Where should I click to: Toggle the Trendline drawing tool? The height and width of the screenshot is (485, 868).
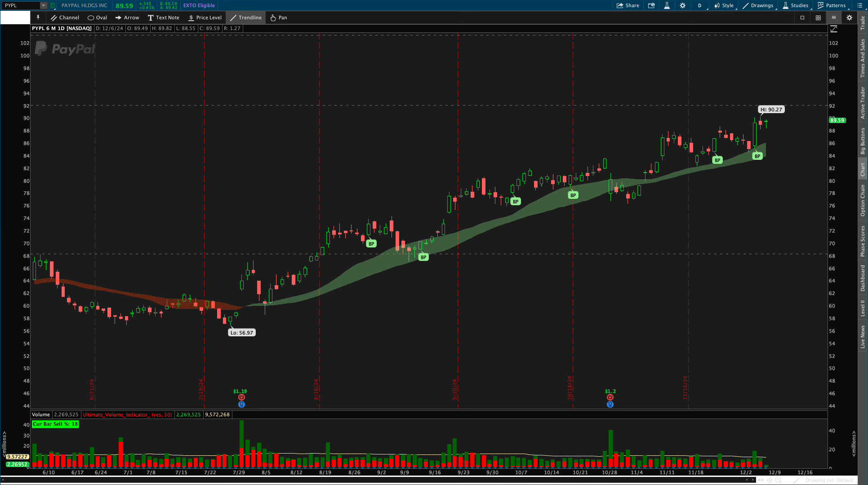(246, 18)
